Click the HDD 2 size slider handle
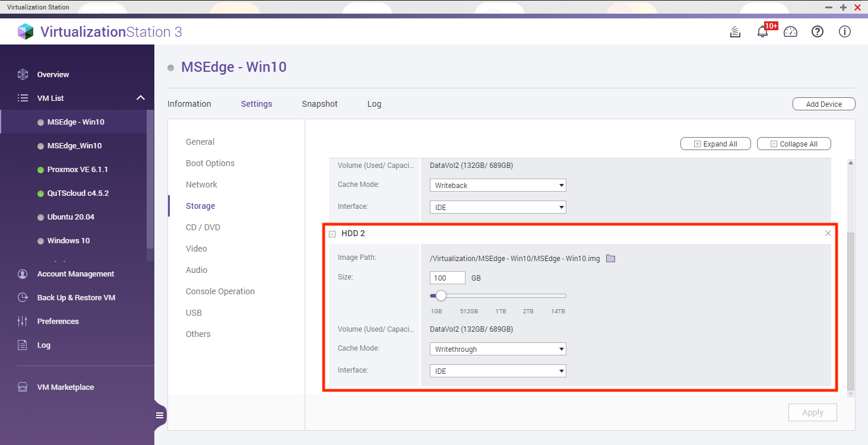The image size is (868, 445). click(x=441, y=295)
